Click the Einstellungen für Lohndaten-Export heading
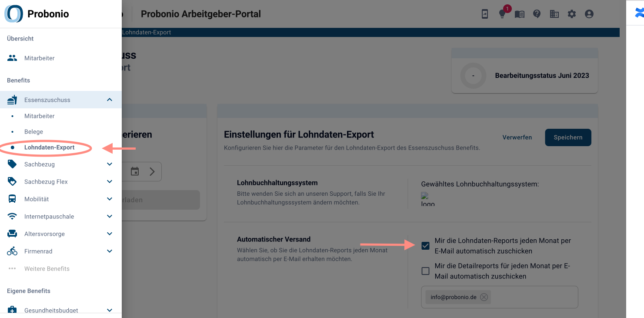 click(299, 134)
